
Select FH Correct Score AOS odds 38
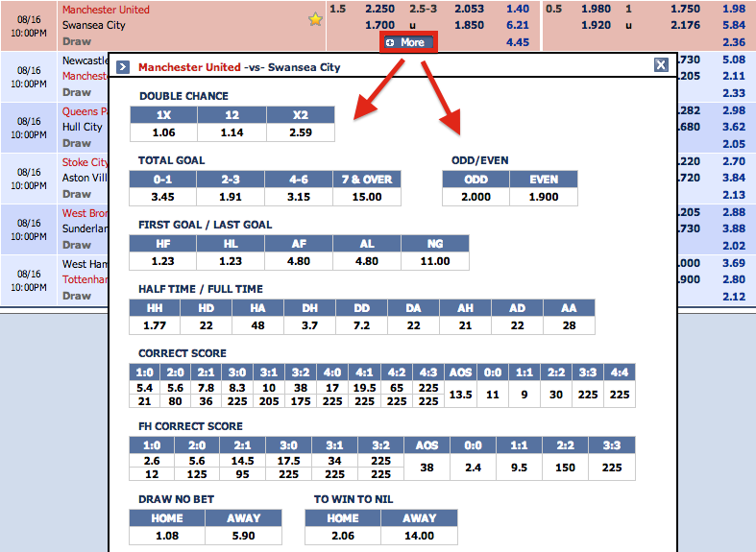tap(427, 468)
